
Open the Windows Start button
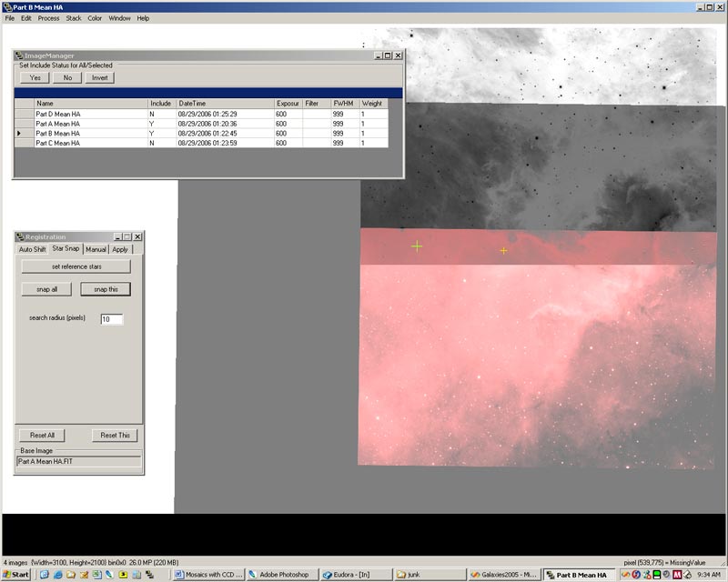(16, 575)
